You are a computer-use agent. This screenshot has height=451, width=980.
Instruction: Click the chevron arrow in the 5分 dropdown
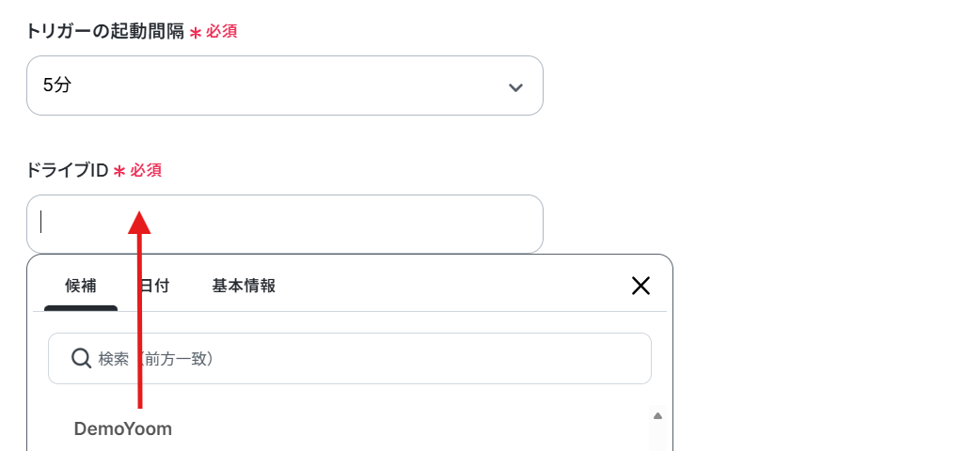coord(515,87)
